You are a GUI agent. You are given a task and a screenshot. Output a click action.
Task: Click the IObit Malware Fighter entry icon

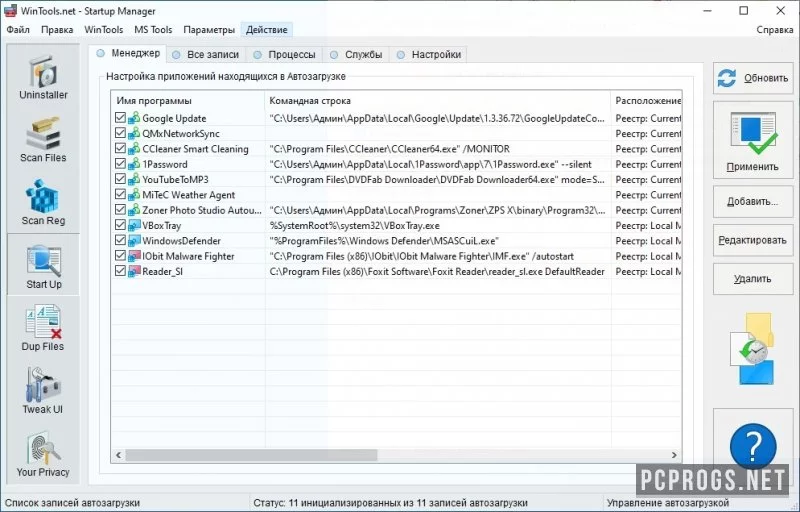pos(134,256)
